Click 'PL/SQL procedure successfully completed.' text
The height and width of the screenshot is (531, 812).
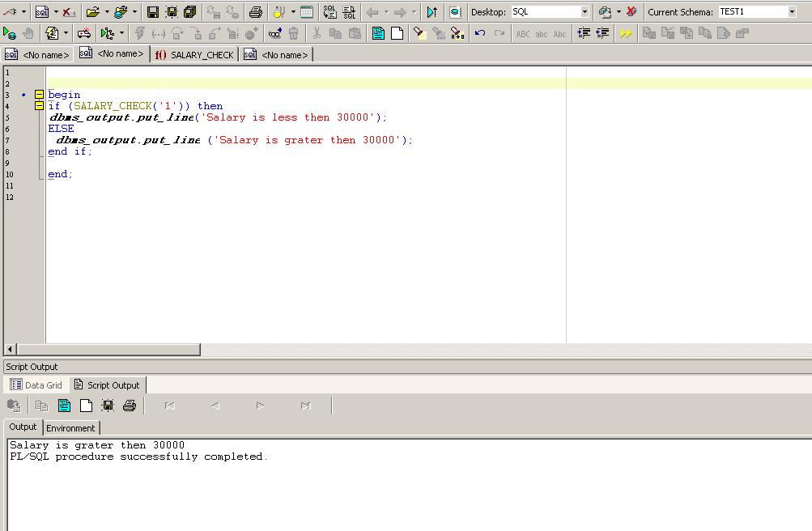coord(138,457)
